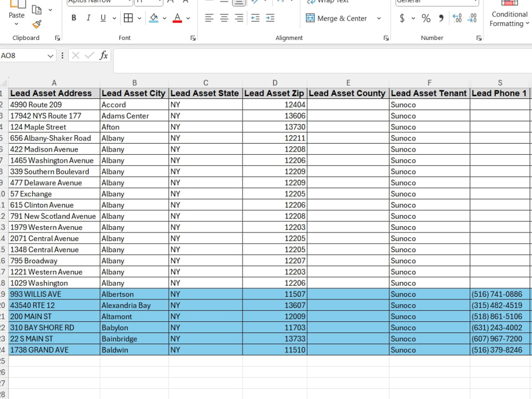
Task: Select Lead Asset County header cell
Action: pos(348,93)
